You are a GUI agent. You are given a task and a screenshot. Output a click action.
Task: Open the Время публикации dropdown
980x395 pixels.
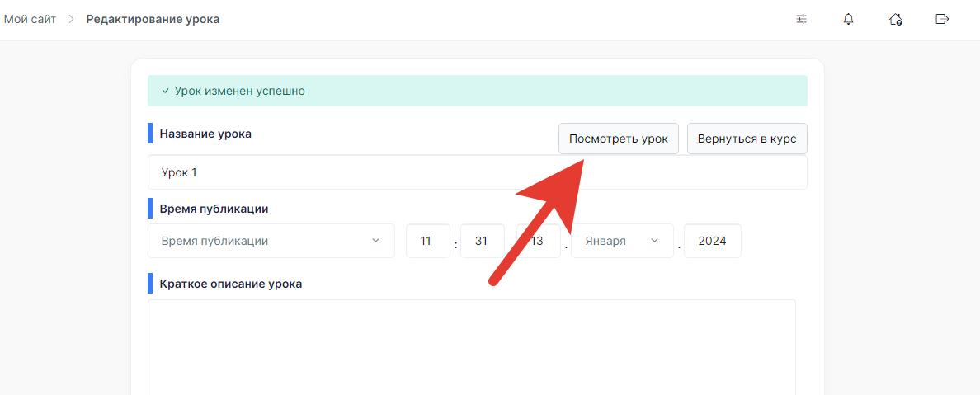271,241
